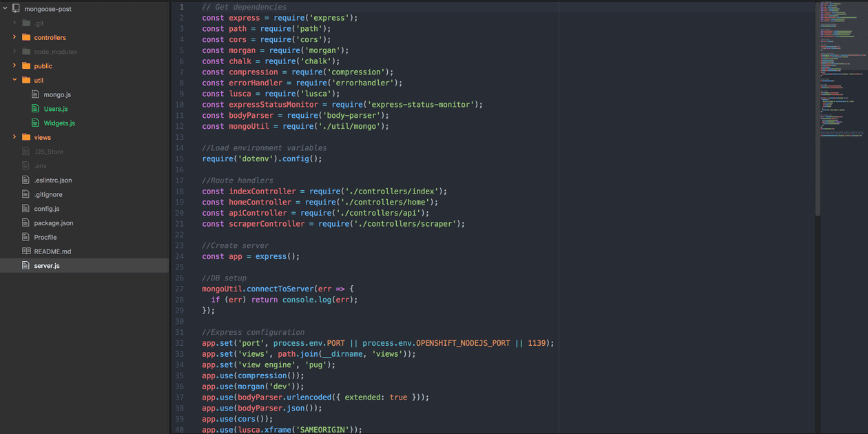Click the package.json file icon
The width and height of the screenshot is (868, 434).
[25, 223]
